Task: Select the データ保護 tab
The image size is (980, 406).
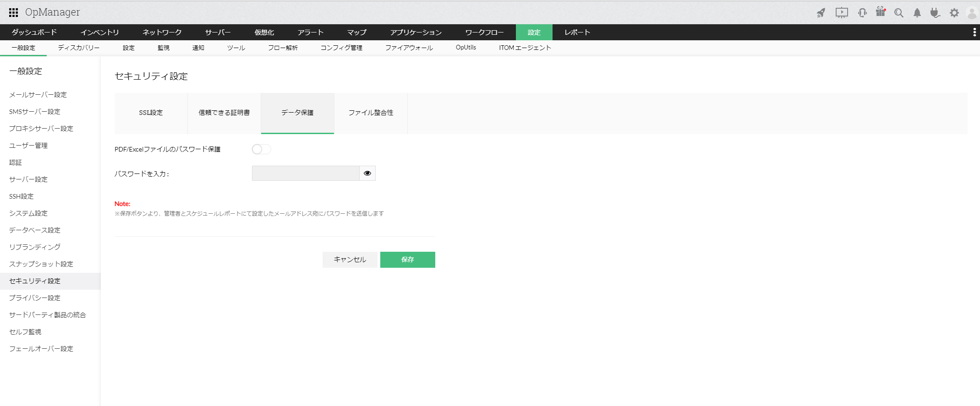Action: coord(298,113)
